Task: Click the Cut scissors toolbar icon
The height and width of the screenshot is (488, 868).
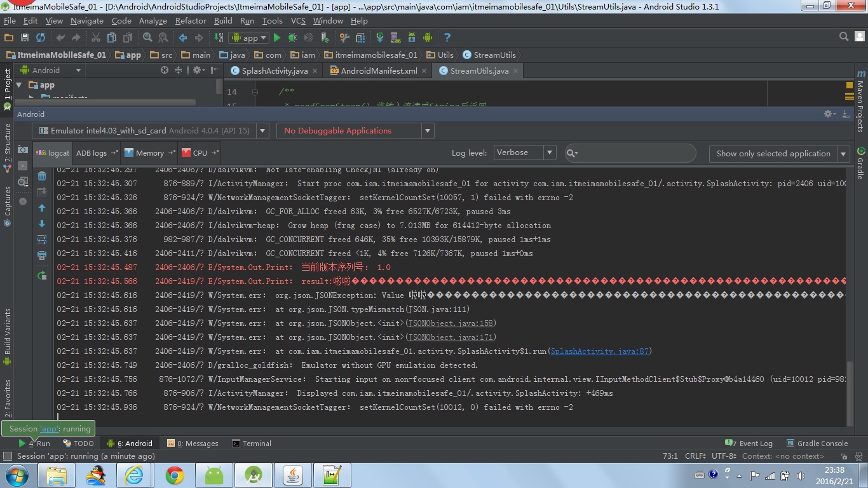Action: click(x=96, y=37)
